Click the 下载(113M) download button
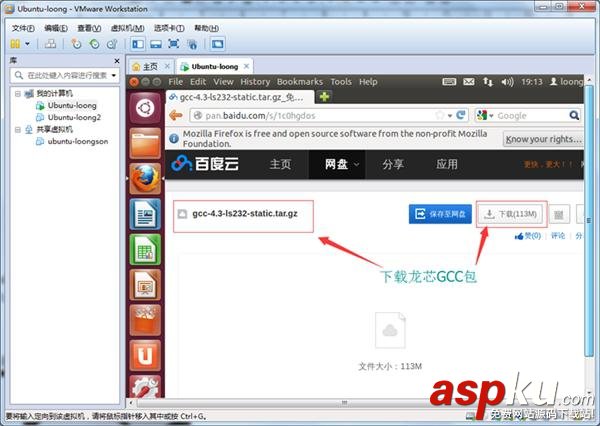The width and height of the screenshot is (600, 426). point(511,214)
